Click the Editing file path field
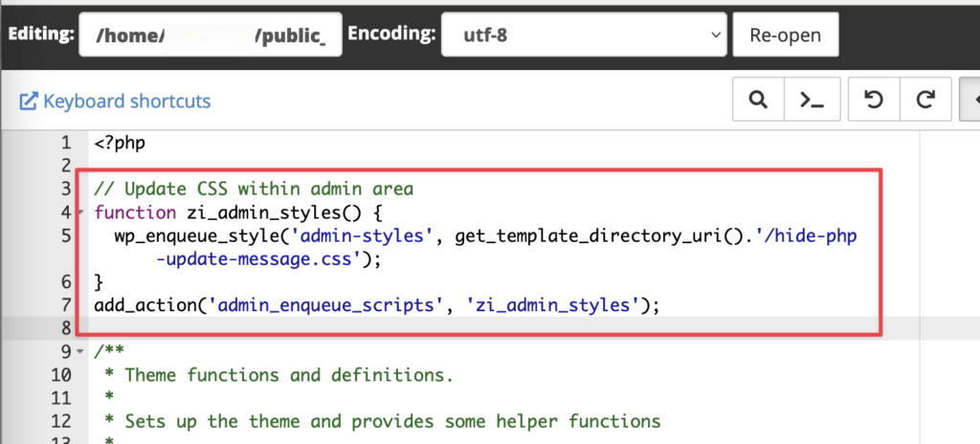The image size is (980, 444). (211, 34)
